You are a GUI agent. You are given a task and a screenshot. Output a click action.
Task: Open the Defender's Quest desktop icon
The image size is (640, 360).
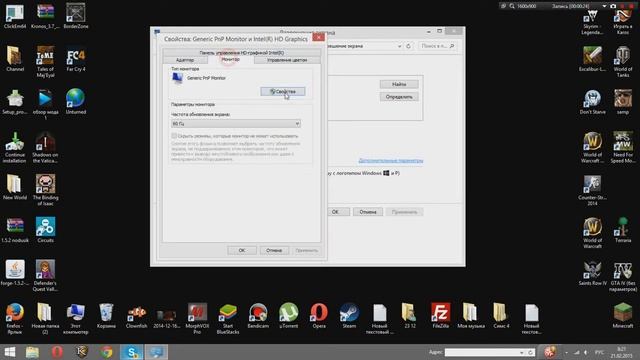(45, 276)
